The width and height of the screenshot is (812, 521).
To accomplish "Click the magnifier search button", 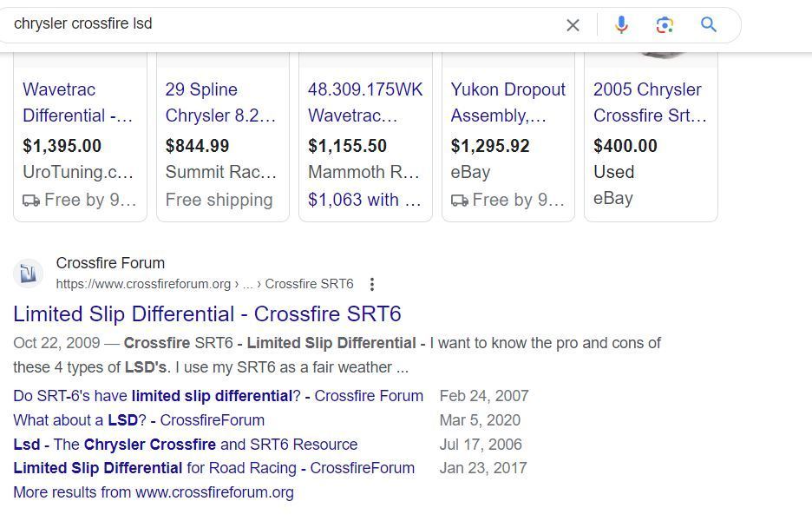I will pyautogui.click(x=709, y=25).
